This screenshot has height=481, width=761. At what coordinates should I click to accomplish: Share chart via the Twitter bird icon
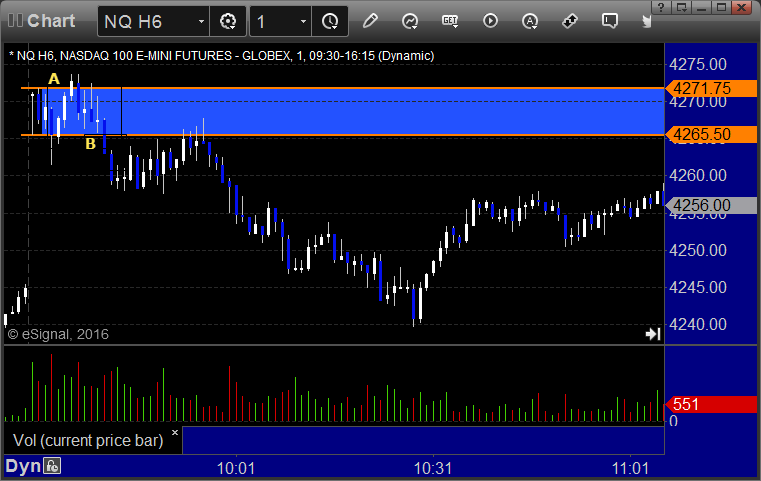click(x=646, y=21)
